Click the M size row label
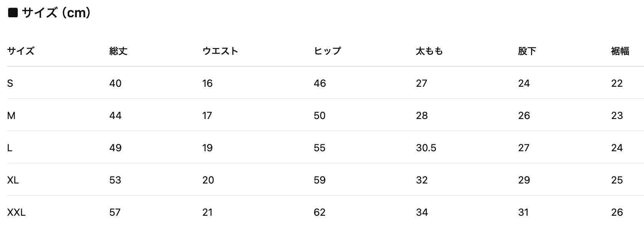Image resolution: width=644 pixels, height=238 pixels. pyautogui.click(x=11, y=116)
